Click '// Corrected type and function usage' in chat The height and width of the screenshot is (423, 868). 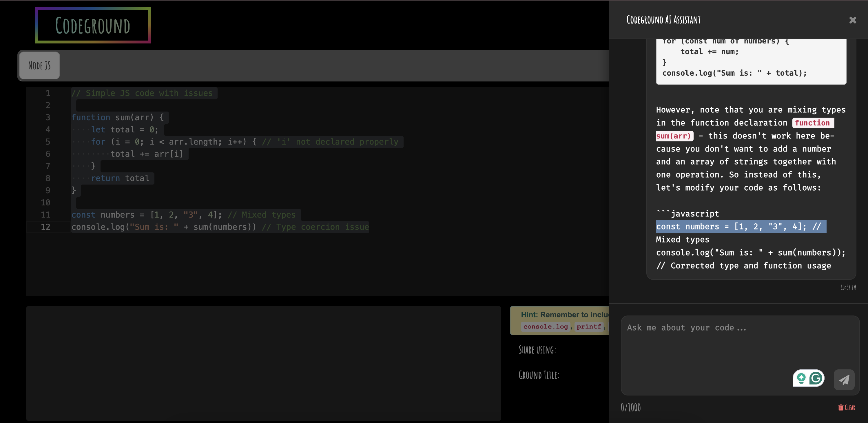[744, 266]
